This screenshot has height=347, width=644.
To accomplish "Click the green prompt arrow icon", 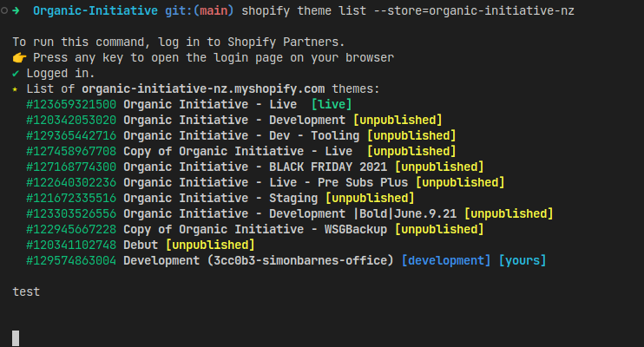I will pos(16,10).
